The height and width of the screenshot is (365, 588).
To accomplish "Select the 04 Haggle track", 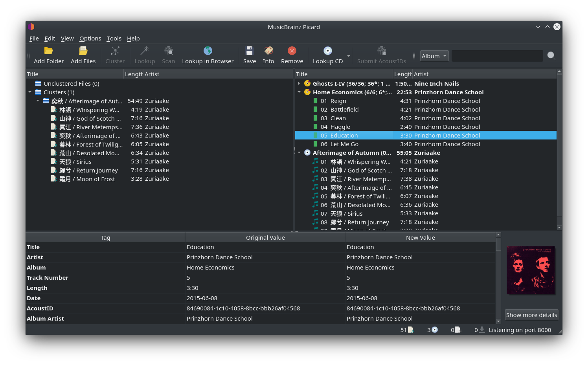I will [x=426, y=127].
